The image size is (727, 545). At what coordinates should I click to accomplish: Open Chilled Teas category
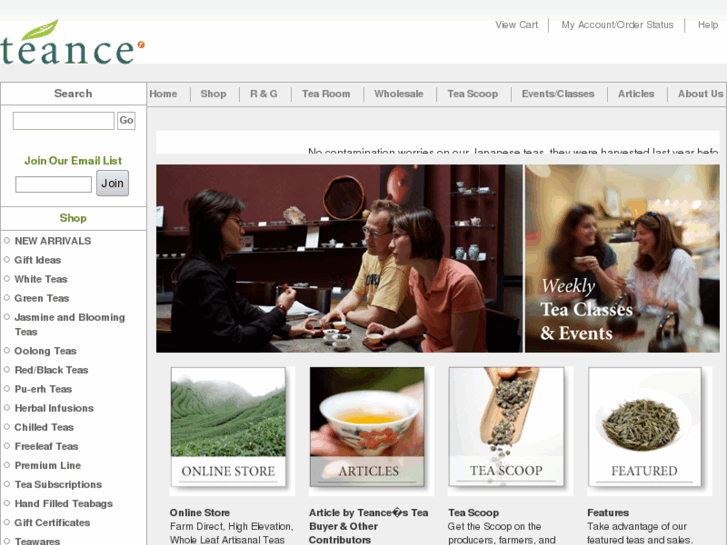pos(44,427)
